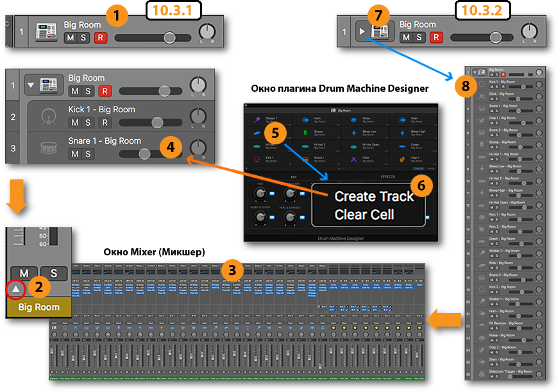558x392 pixels.
Task: Choose Clear Cell from the pad context menu
Action: tap(364, 215)
